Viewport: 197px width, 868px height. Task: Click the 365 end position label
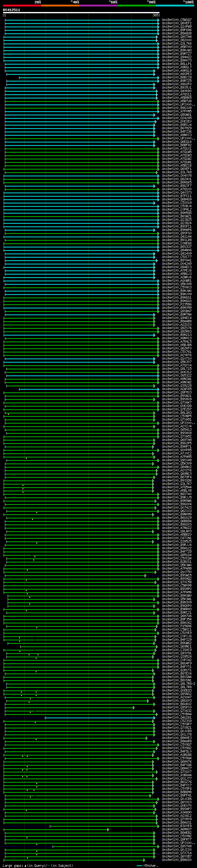pyautogui.click(x=155, y=15)
